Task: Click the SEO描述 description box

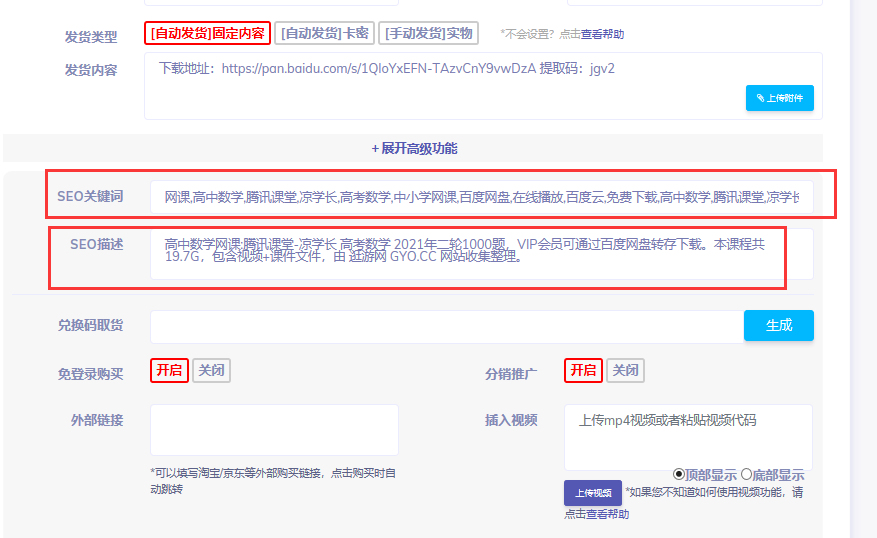Action: point(481,254)
